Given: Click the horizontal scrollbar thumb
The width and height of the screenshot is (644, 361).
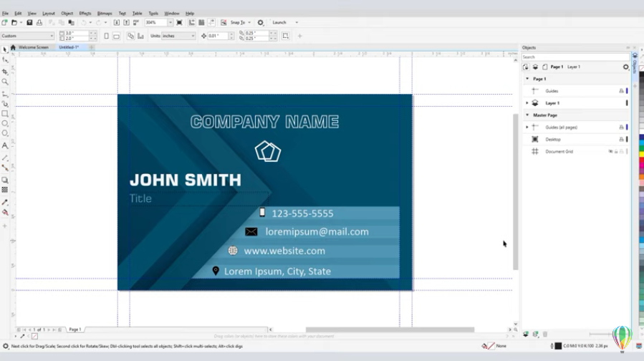Looking at the screenshot, I should (390, 329).
